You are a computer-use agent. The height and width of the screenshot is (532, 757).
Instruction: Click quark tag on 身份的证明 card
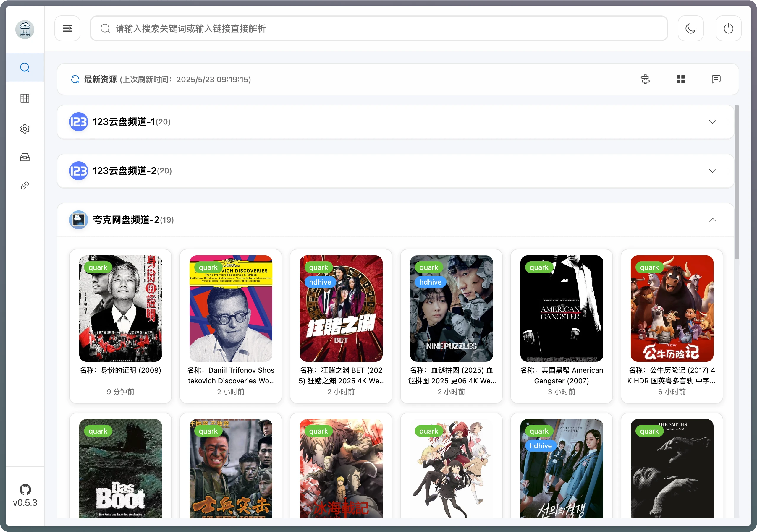tap(98, 267)
